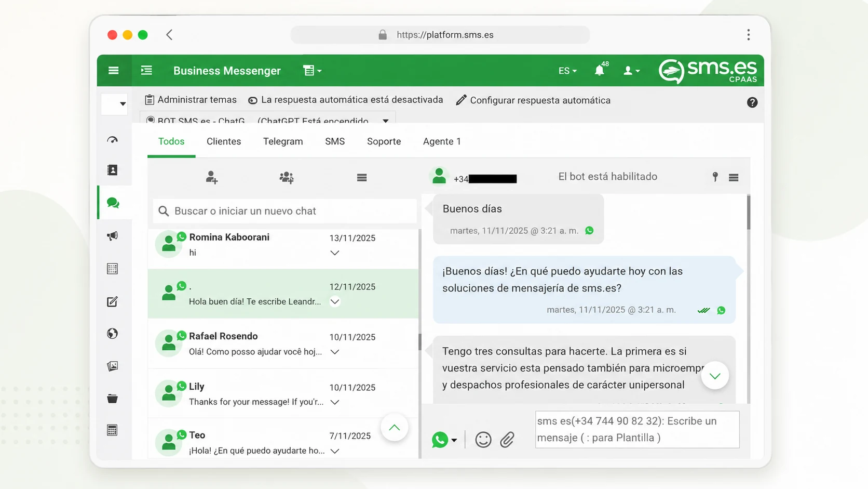Open the globe sidebar icon
868x489 pixels.
112,334
